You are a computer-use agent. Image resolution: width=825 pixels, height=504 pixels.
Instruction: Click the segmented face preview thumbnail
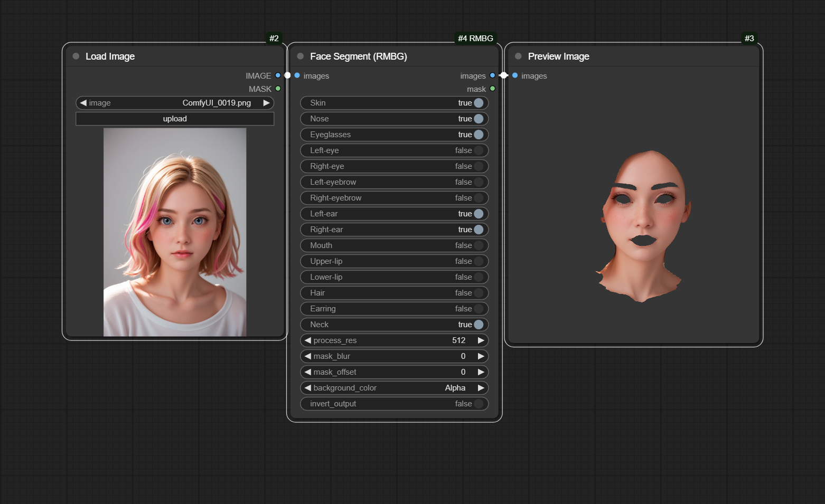[643, 226]
